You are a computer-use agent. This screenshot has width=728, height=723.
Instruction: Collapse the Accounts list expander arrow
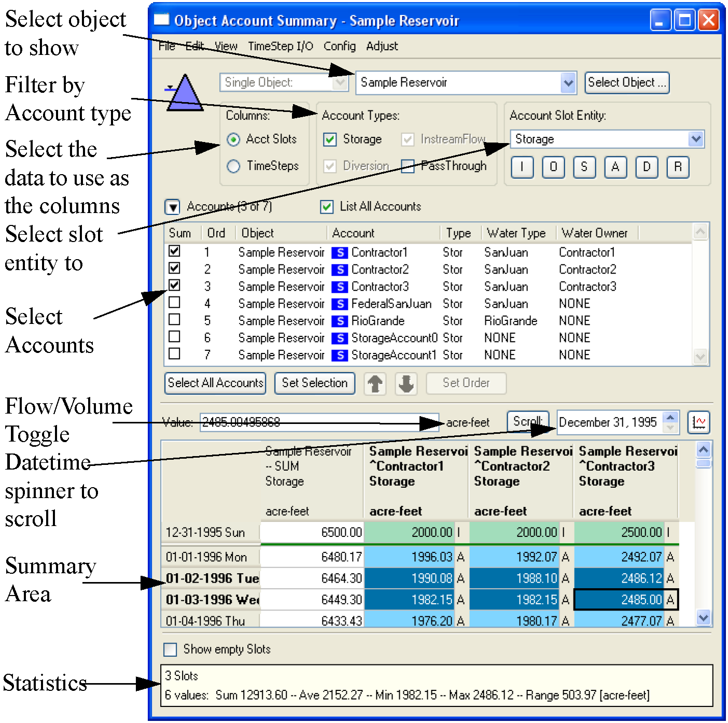(172, 207)
